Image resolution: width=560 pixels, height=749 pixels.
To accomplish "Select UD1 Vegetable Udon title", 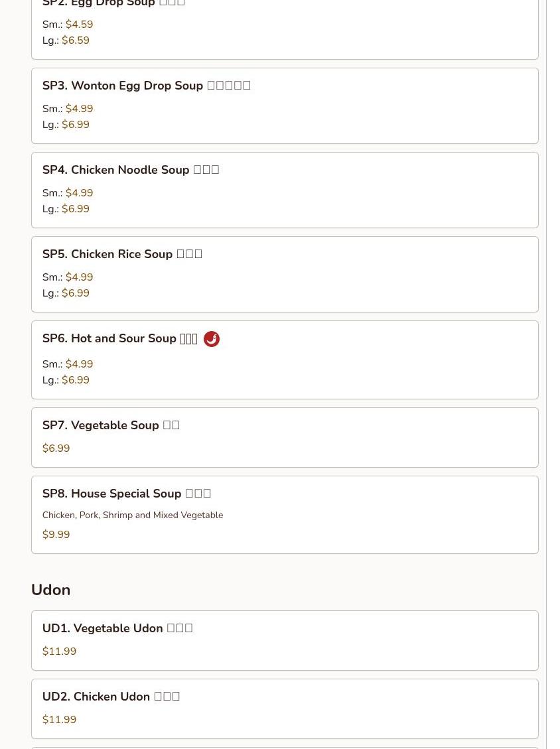I will pyautogui.click(x=117, y=628).
